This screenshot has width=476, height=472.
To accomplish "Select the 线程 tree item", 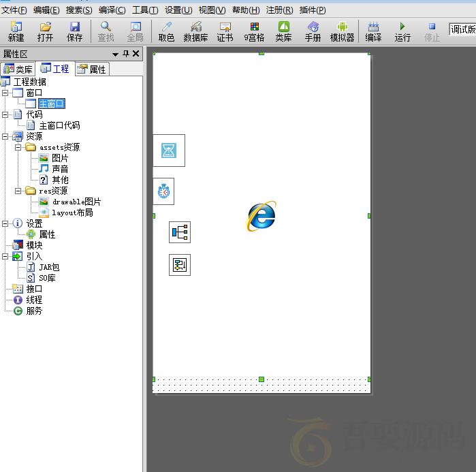I will 34,300.
